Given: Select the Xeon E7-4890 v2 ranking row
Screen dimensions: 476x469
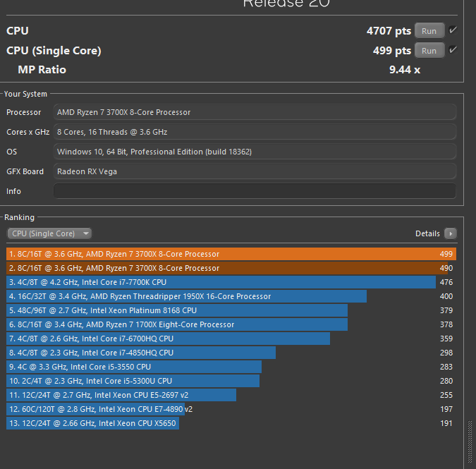Looking at the screenshot, I should point(231,409).
